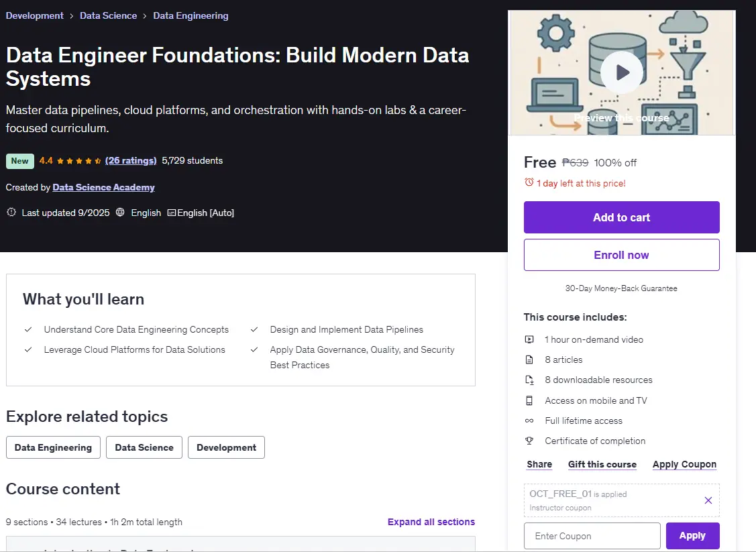Go to Data Science breadcrumb
The image size is (756, 552).
click(108, 15)
